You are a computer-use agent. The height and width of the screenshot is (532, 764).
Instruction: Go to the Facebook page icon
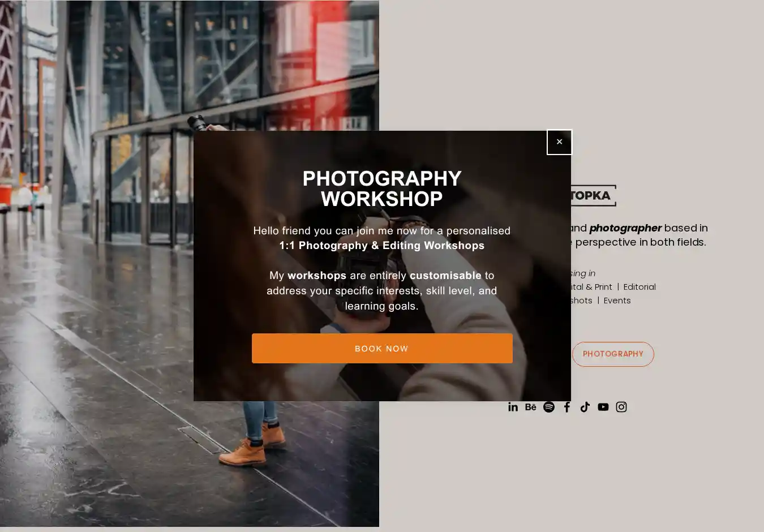point(566,407)
